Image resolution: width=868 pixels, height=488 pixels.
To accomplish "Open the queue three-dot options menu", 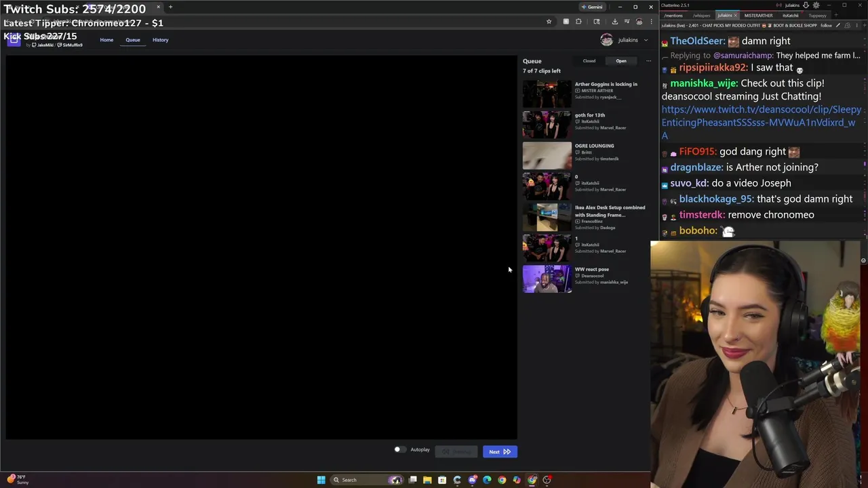I will click(648, 61).
